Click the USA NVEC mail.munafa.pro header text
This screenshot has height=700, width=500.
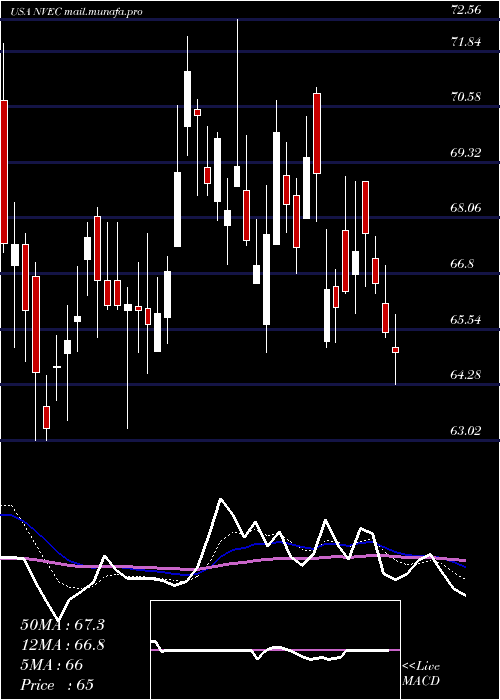click(x=77, y=12)
